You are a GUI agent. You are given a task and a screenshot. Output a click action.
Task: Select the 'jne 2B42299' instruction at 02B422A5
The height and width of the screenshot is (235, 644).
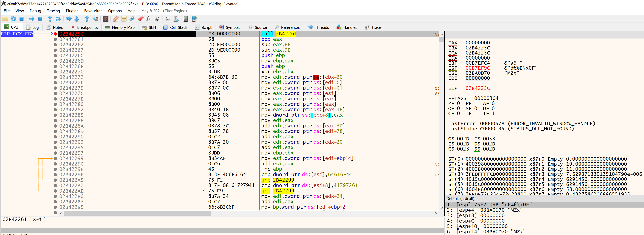[x=277, y=180]
